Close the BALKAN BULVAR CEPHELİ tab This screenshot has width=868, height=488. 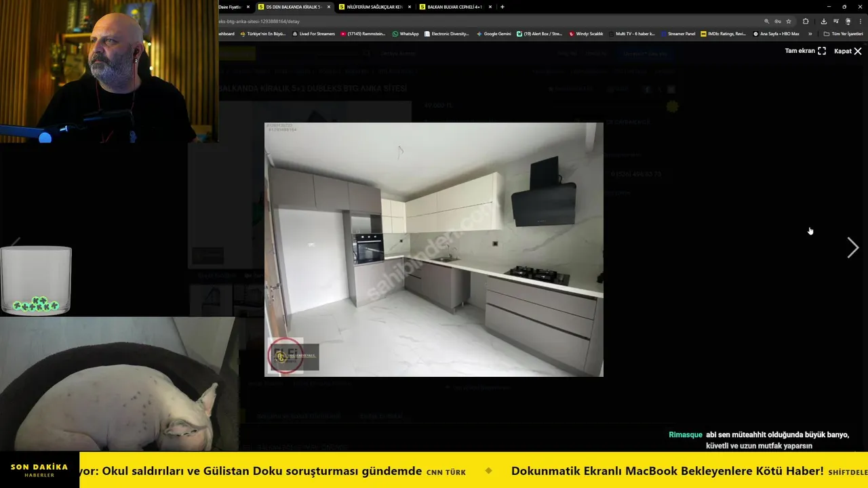point(490,7)
